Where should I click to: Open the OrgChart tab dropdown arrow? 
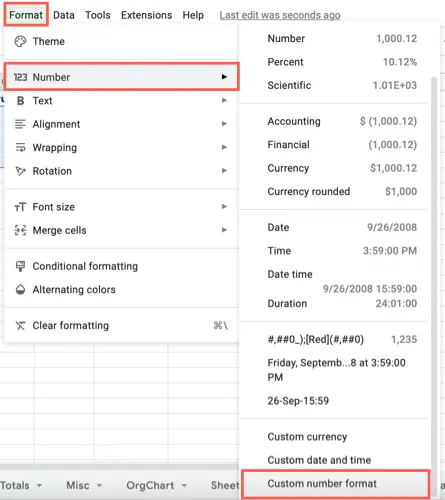[184, 485]
